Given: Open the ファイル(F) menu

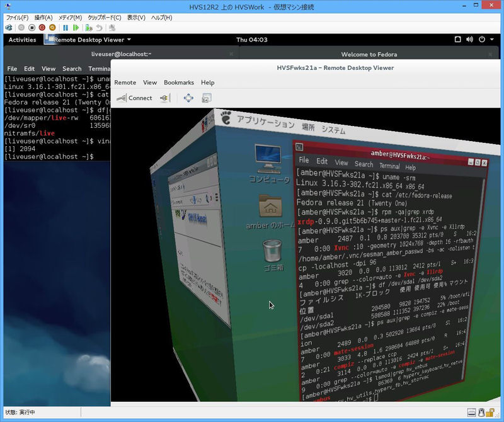Looking at the screenshot, I should (x=18, y=18).
